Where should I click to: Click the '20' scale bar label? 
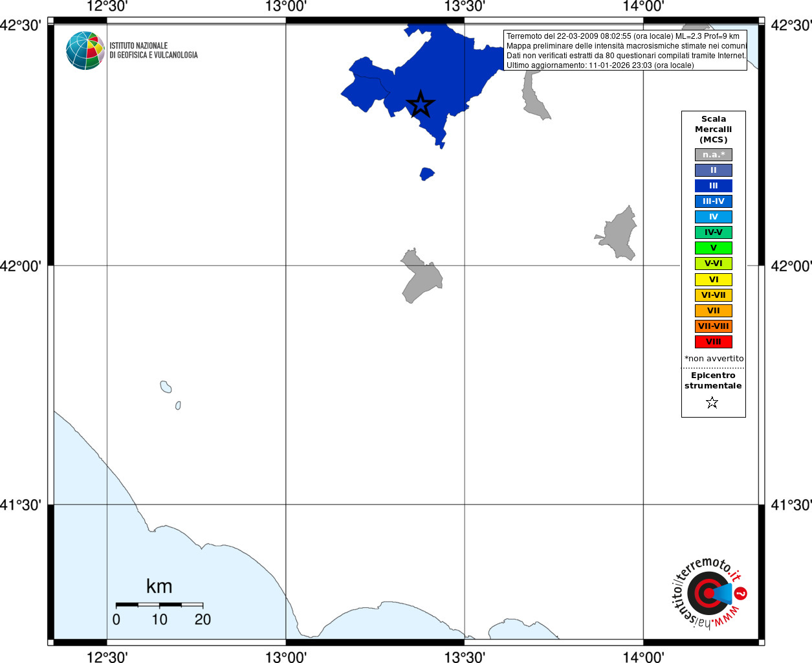[203, 620]
